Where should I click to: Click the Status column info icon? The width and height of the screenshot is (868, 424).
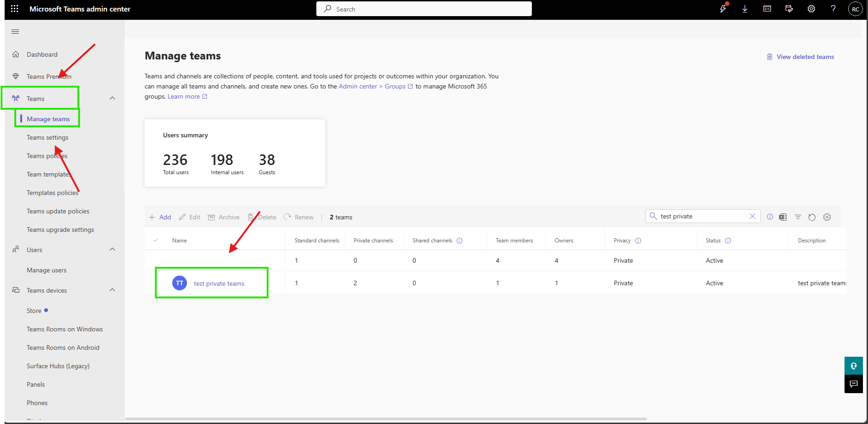coord(728,241)
